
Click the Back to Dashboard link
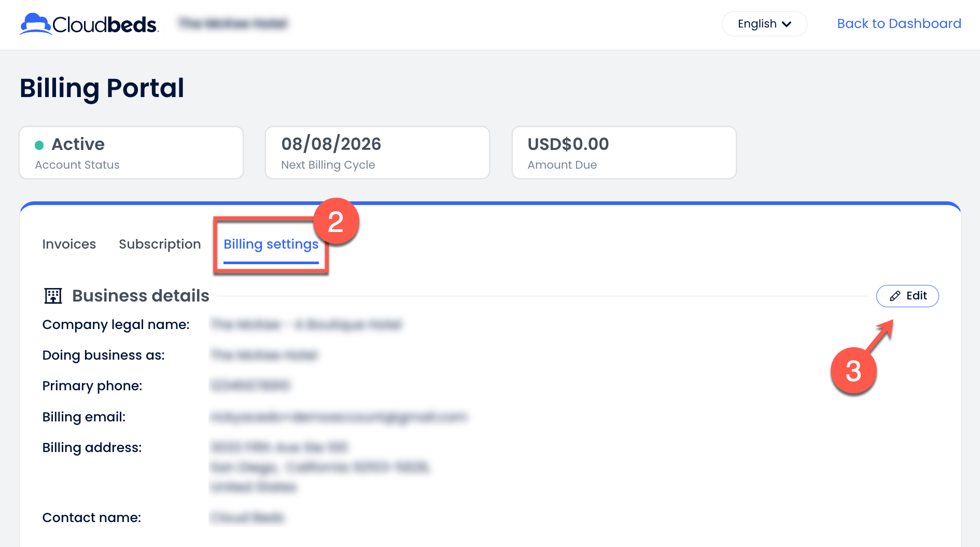[x=899, y=23]
